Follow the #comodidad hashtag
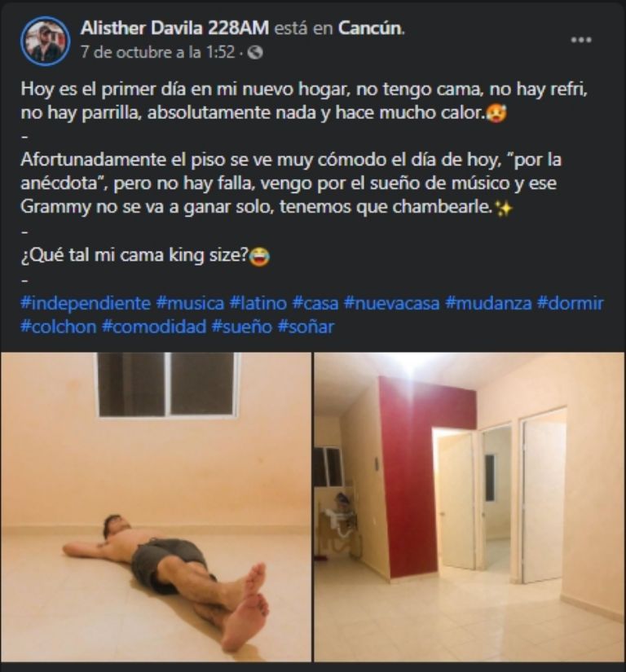 (x=154, y=327)
